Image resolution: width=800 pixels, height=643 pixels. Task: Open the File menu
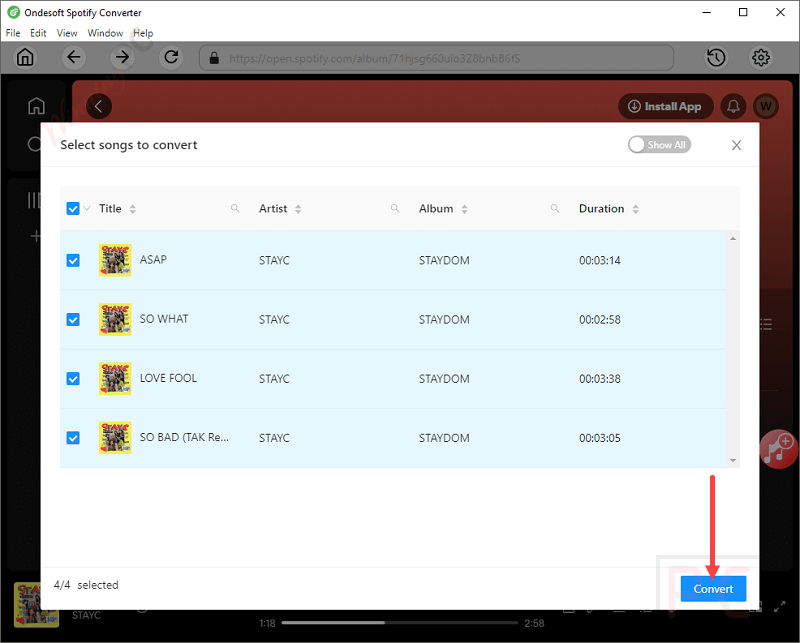pos(13,33)
